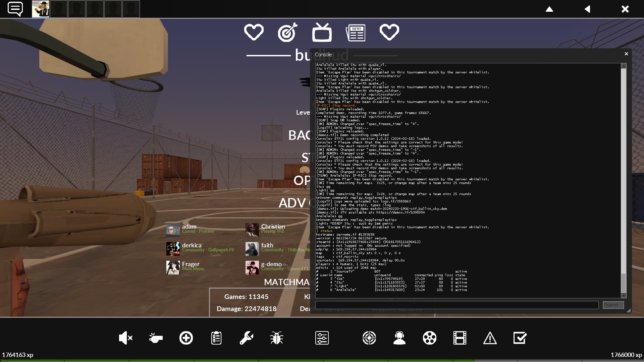
Task: Click the party member avatar thumbnail
Action: (x=41, y=9)
